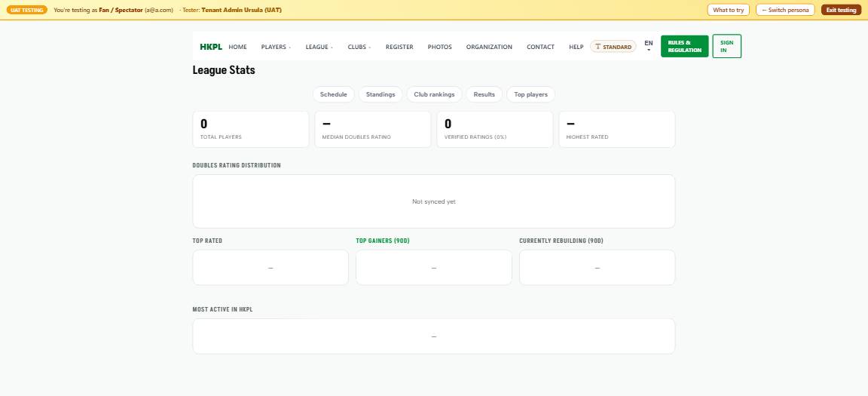Click the League Stats page title
Viewport: 868px width, 396px height.
tap(224, 70)
